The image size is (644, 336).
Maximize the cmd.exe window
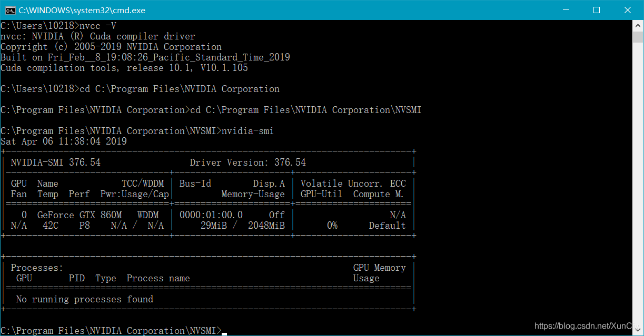[597, 10]
